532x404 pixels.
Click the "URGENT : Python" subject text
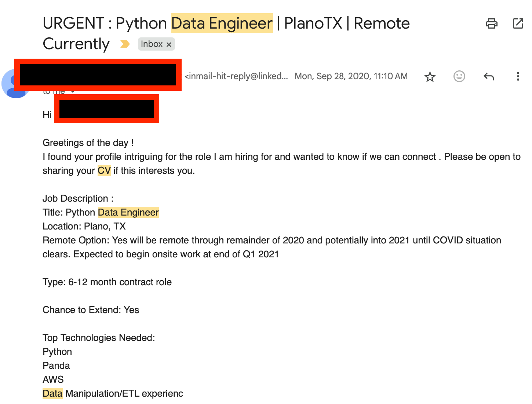pyautogui.click(x=105, y=23)
